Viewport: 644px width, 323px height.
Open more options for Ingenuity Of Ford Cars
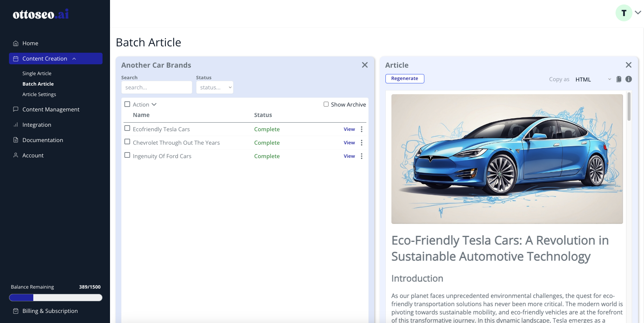[x=361, y=156]
